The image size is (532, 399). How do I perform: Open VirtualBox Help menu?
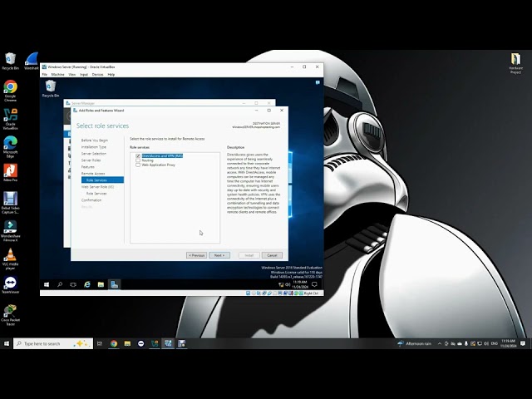(x=111, y=74)
